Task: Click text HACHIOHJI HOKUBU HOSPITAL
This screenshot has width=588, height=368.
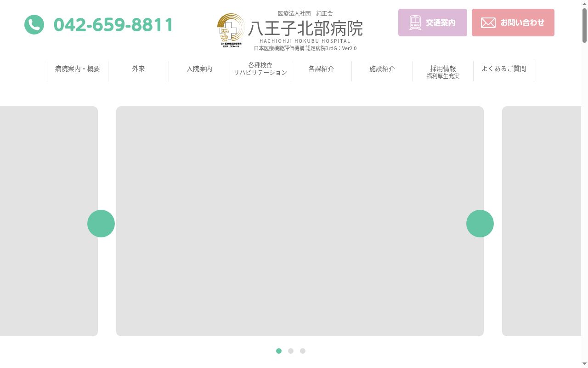Action: pos(305,41)
